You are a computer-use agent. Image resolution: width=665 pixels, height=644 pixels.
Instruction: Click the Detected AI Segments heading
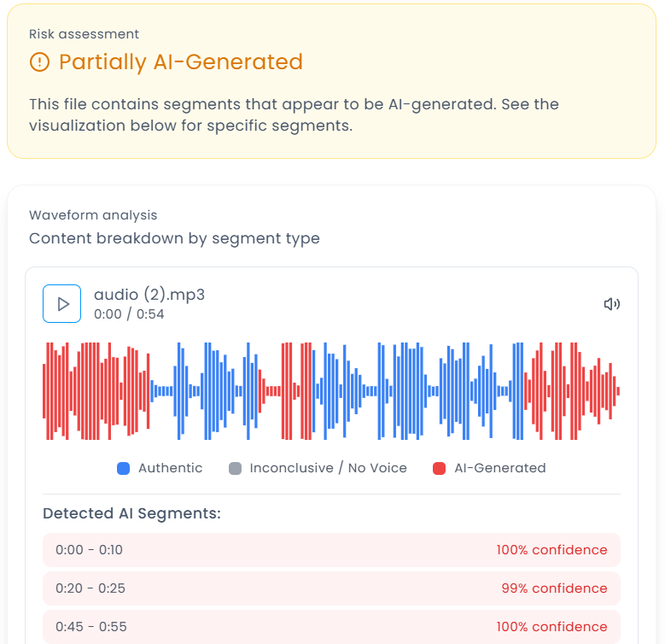pyautogui.click(x=131, y=514)
